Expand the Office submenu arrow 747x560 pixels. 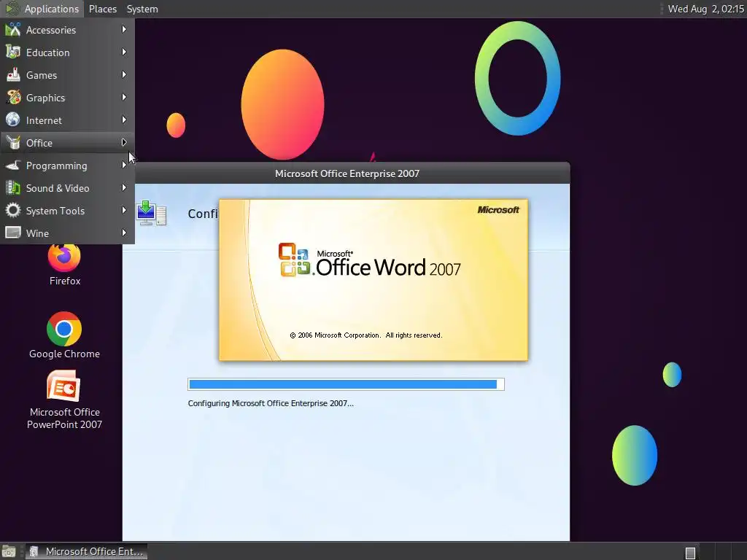(x=124, y=142)
